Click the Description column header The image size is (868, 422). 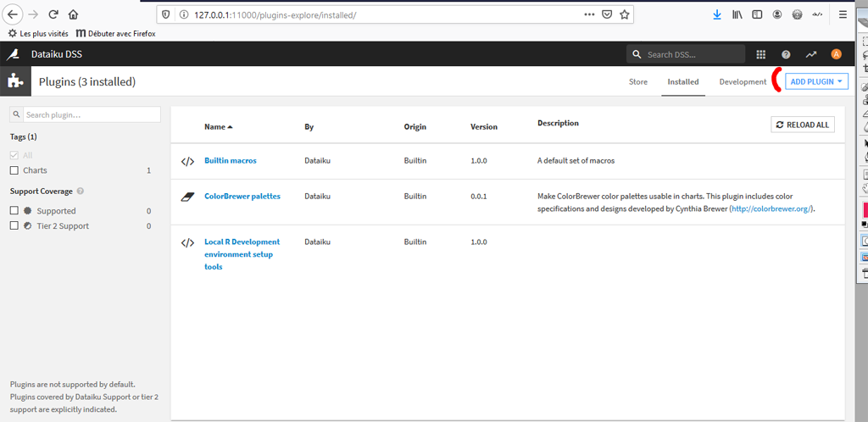tap(558, 123)
